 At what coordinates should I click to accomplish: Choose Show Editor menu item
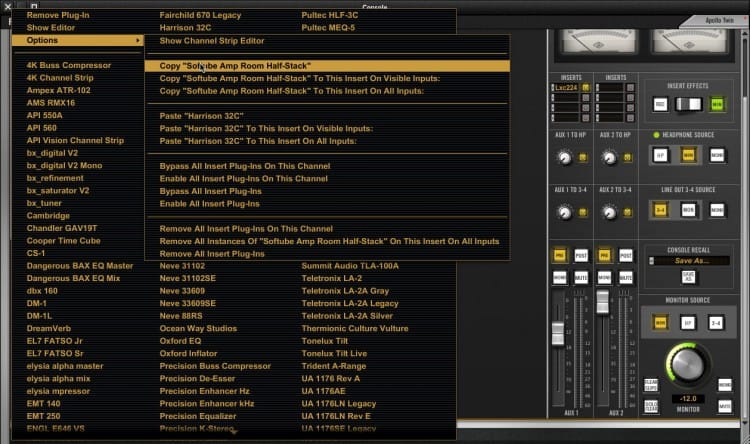(x=51, y=28)
